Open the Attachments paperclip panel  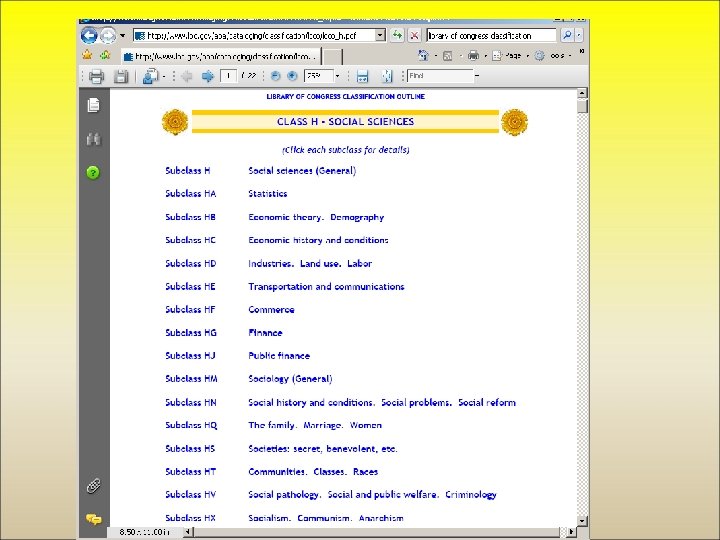[x=94, y=486]
